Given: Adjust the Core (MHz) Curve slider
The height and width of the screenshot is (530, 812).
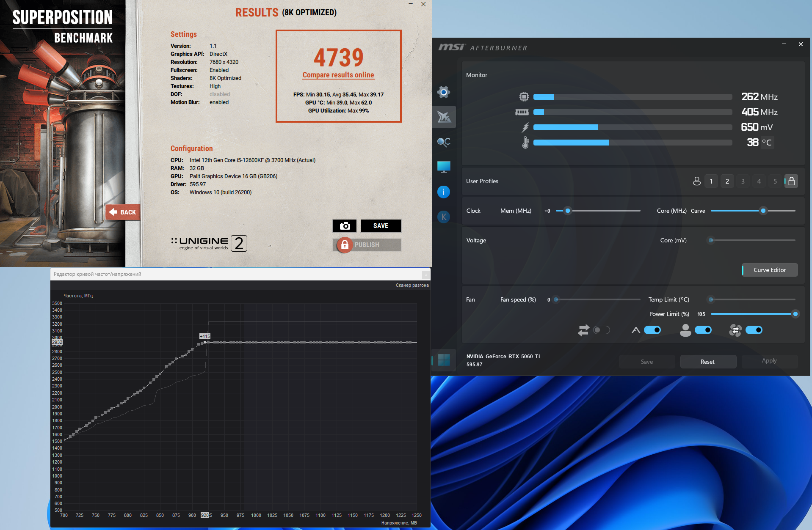Looking at the screenshot, I should pyautogui.click(x=753, y=211).
